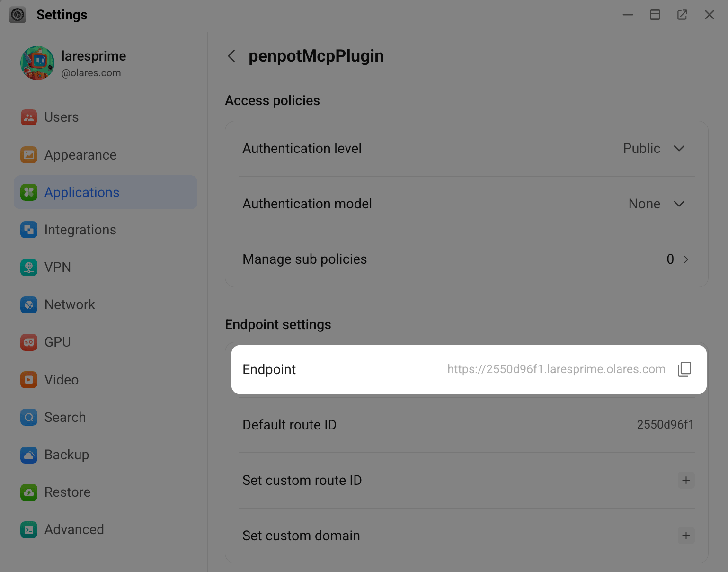Click the penpotMcpPlugin page title
The height and width of the screenshot is (572, 728).
pyautogui.click(x=316, y=56)
